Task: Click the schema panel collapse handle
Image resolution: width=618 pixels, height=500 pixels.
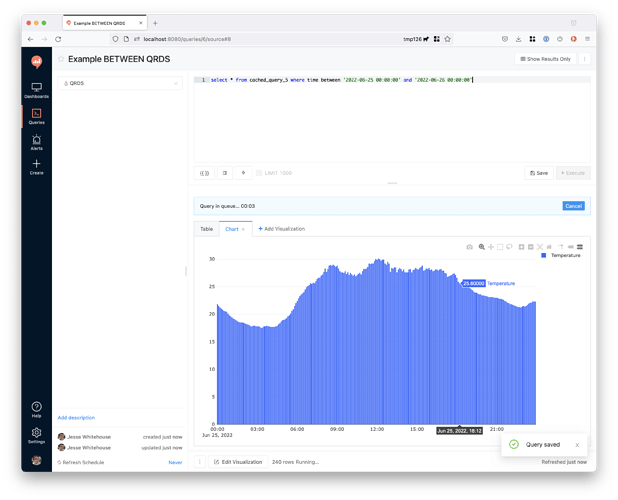Action: pyautogui.click(x=186, y=271)
